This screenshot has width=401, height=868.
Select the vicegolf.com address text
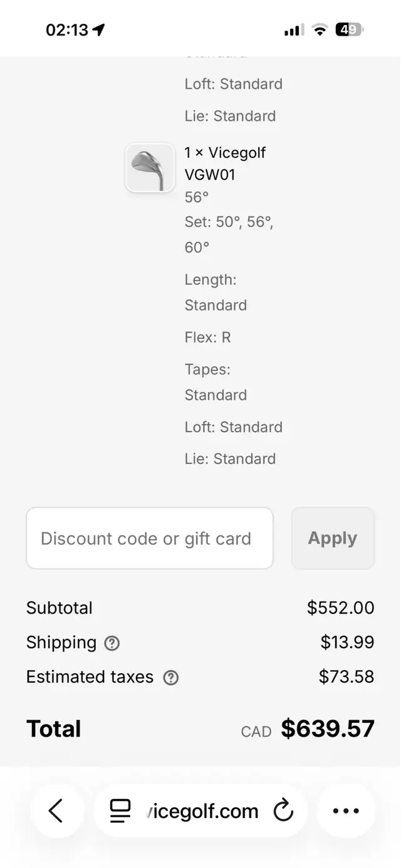202,811
